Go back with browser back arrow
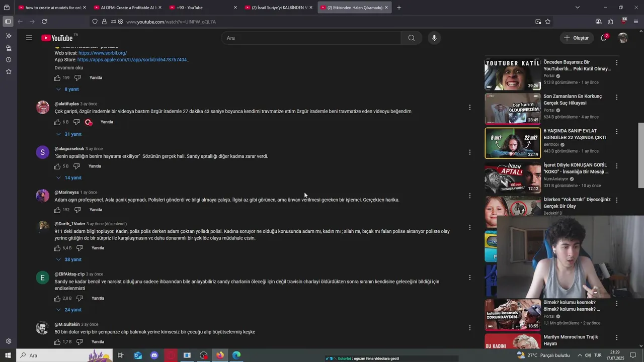 [20, 22]
